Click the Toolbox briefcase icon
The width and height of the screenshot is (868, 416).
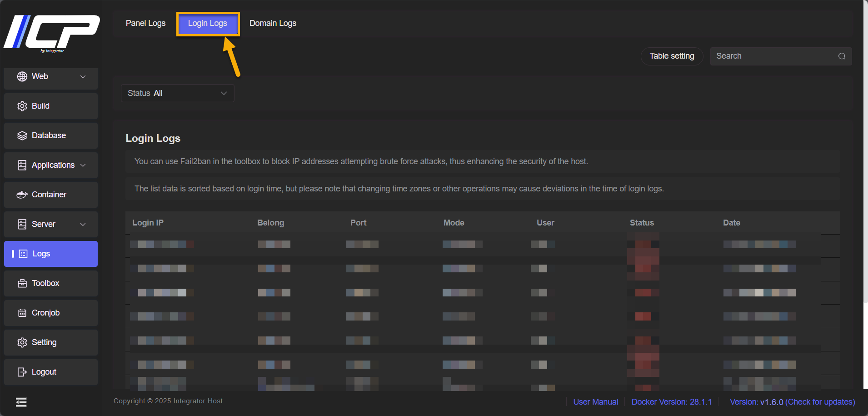pos(22,283)
